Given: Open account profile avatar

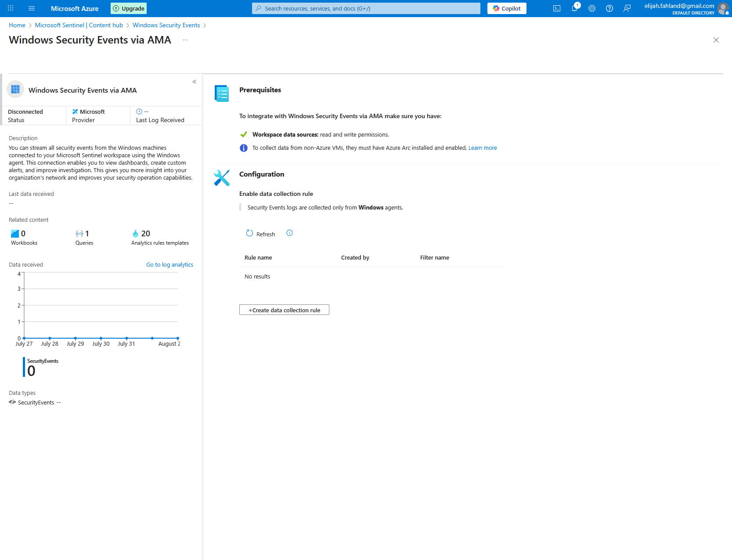Looking at the screenshot, I should (723, 8).
